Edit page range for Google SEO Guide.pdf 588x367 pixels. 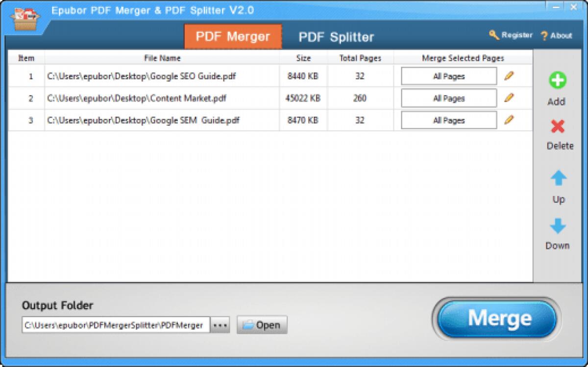[509, 76]
